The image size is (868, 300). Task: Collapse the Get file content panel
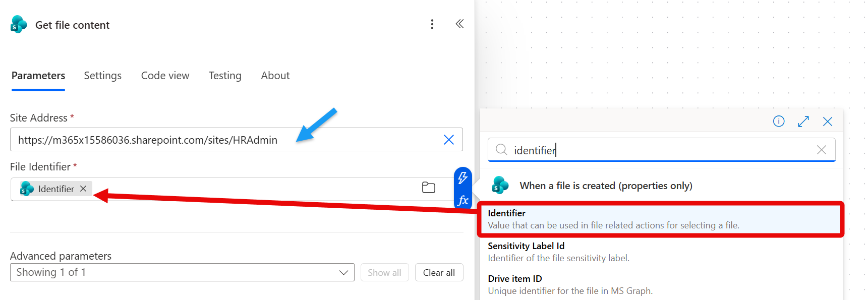[x=459, y=24]
